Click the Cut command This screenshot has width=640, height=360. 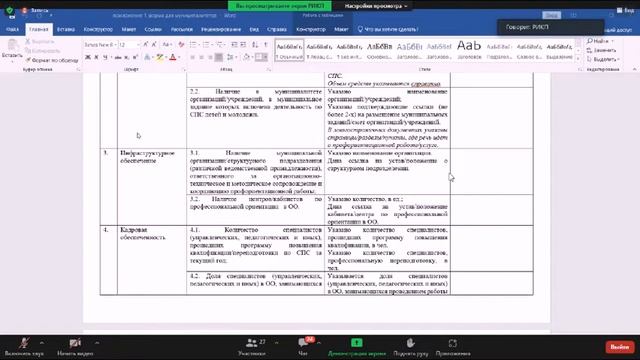pyautogui.click(x=40, y=42)
